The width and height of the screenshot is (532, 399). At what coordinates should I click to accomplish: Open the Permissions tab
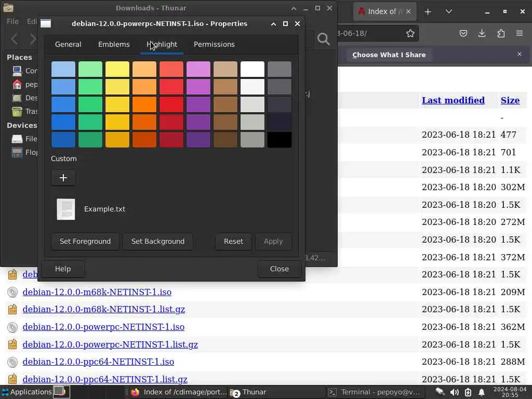click(214, 45)
